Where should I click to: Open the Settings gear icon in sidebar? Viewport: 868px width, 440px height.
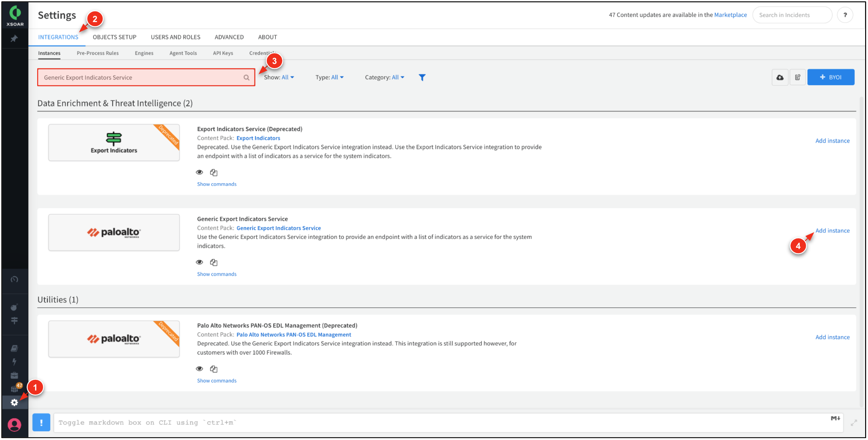coord(14,402)
